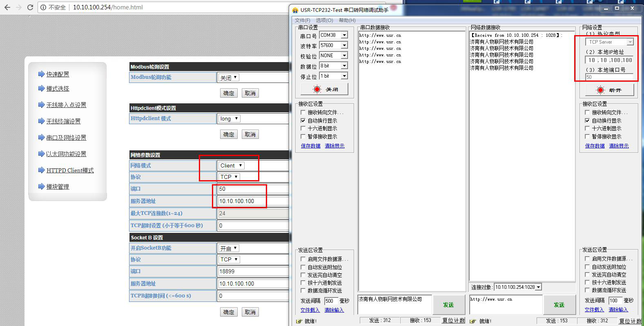Click the USR-TCP232-Test title bar app icon
This screenshot has height=326, width=644.
click(295, 10)
